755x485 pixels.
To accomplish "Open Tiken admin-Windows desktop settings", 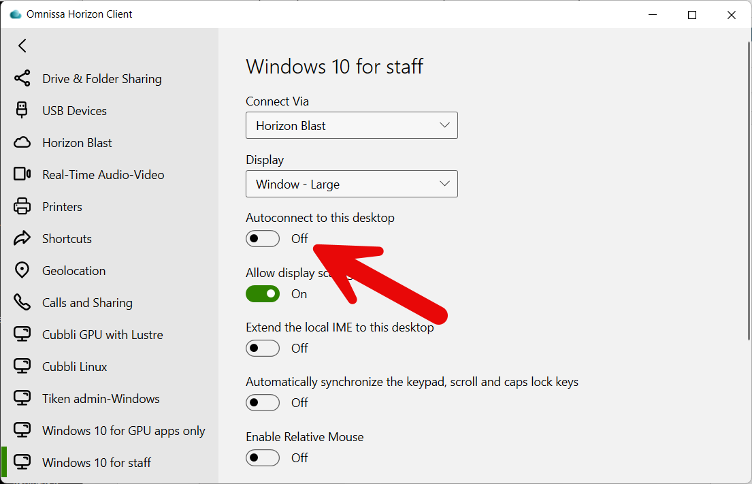I will coord(100,399).
